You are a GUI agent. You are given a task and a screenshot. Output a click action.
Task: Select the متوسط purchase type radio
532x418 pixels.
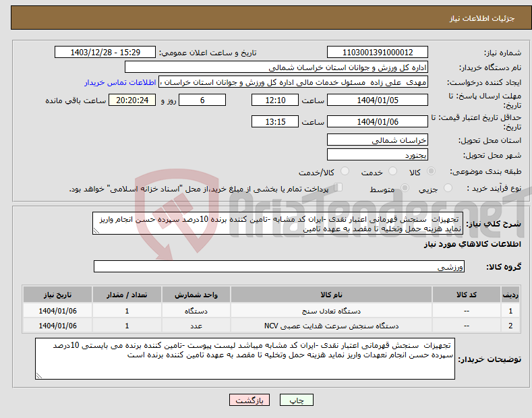405,188
